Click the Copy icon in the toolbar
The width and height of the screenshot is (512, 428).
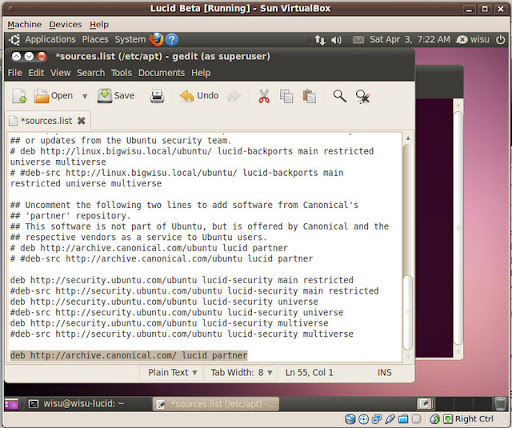point(286,96)
